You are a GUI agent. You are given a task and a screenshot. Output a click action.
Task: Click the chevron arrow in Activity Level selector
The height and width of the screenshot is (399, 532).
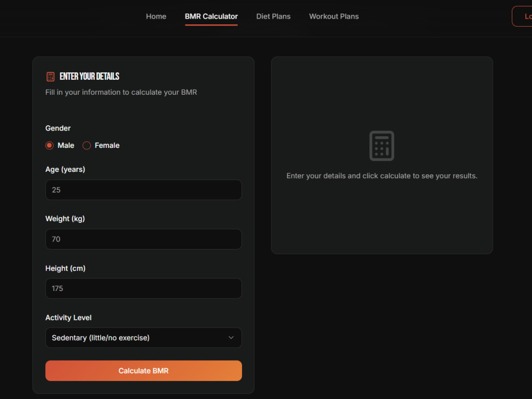pos(231,338)
